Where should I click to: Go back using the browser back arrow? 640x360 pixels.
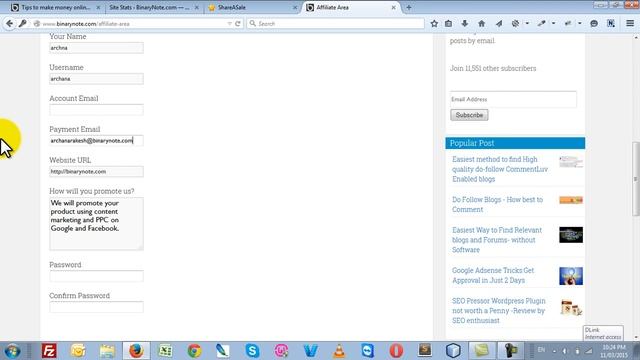(x=9, y=24)
